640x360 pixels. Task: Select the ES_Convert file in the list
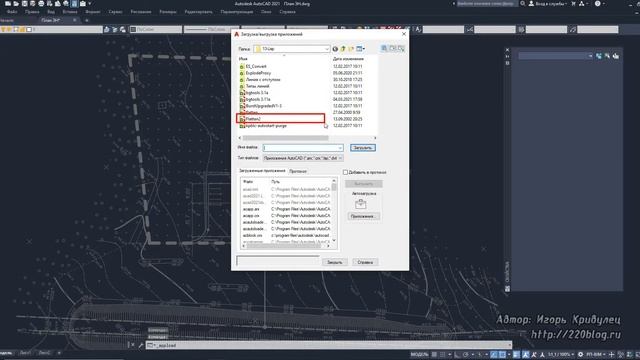tap(256, 66)
